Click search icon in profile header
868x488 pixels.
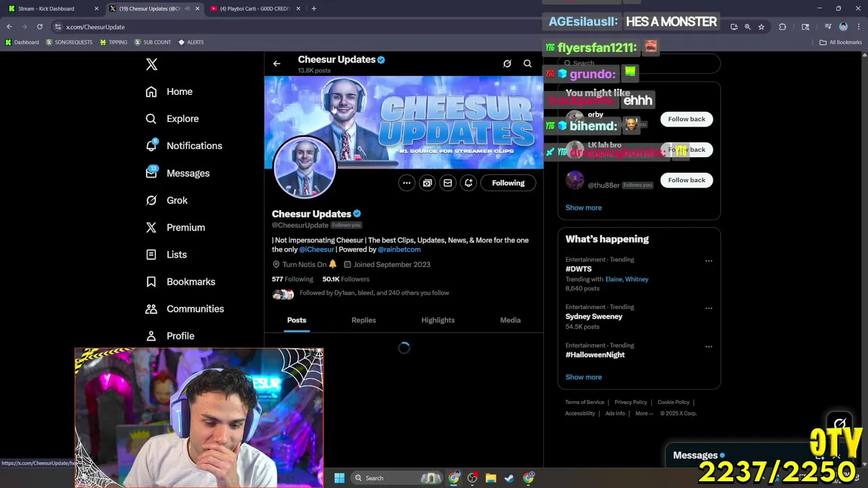(x=528, y=64)
